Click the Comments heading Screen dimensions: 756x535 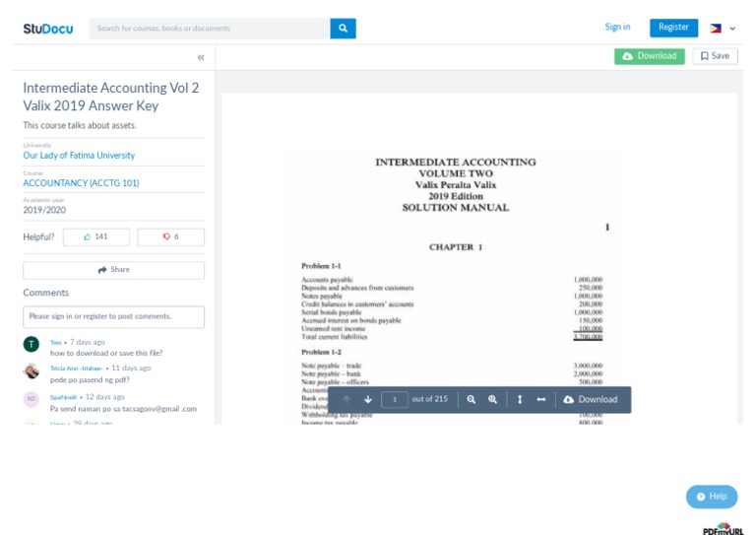click(x=46, y=293)
